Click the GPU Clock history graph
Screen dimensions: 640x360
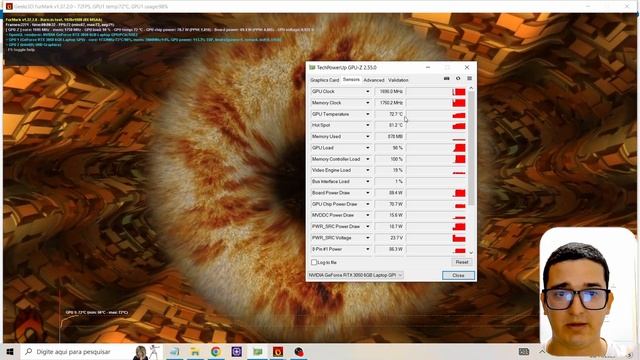click(437, 91)
